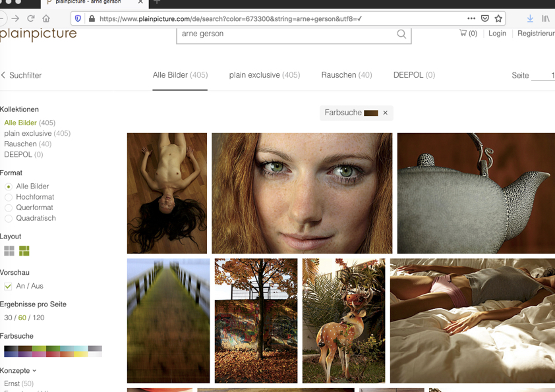Open the page actions three-dot menu
The height and width of the screenshot is (392, 555).
[471, 18]
